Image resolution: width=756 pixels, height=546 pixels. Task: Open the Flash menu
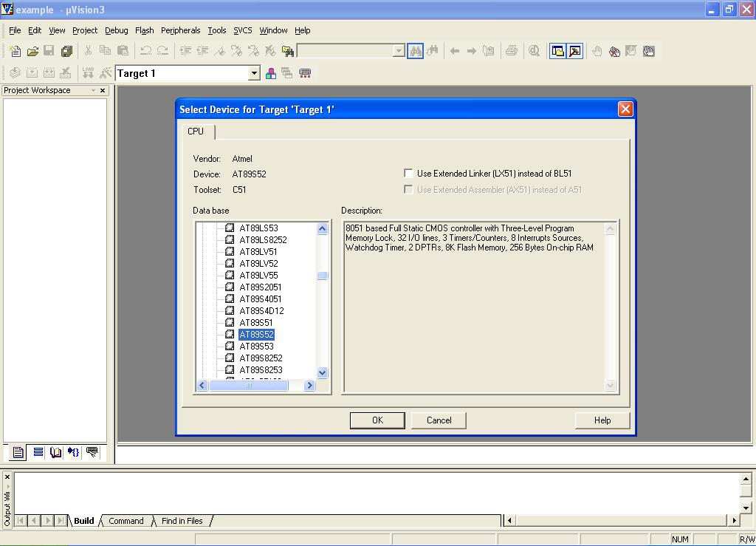click(144, 30)
